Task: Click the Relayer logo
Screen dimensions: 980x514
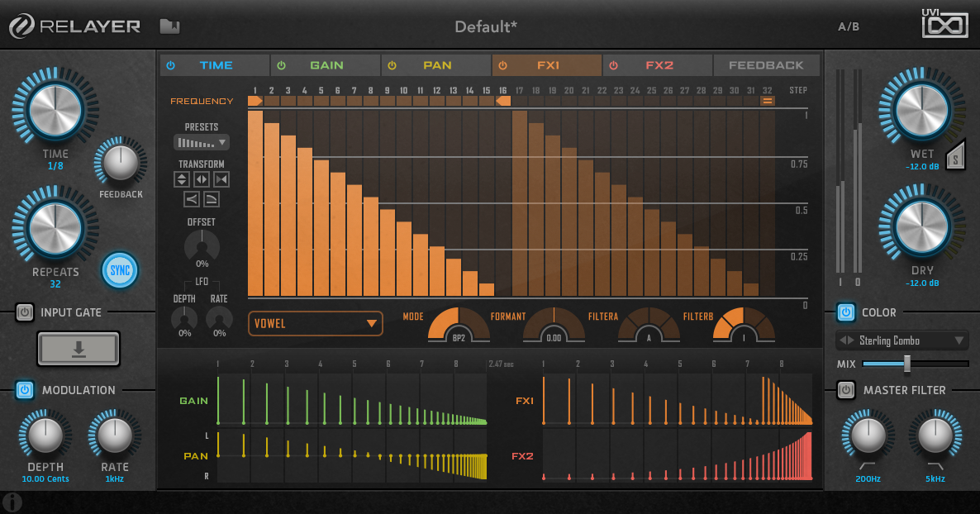Action: tap(75, 26)
